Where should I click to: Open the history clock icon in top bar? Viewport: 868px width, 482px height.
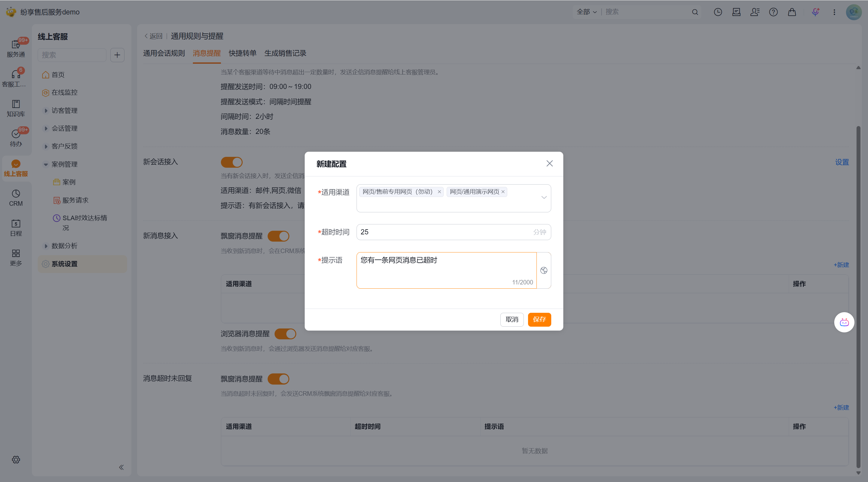(718, 12)
